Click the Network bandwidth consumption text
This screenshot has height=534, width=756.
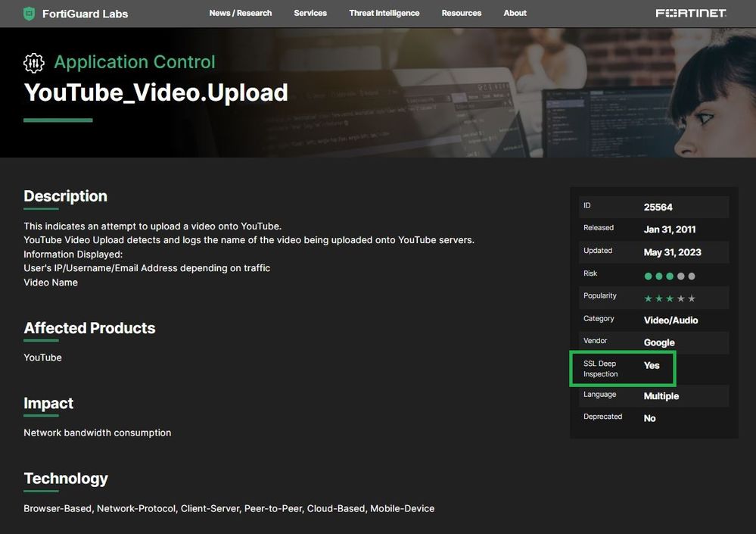[98, 433]
